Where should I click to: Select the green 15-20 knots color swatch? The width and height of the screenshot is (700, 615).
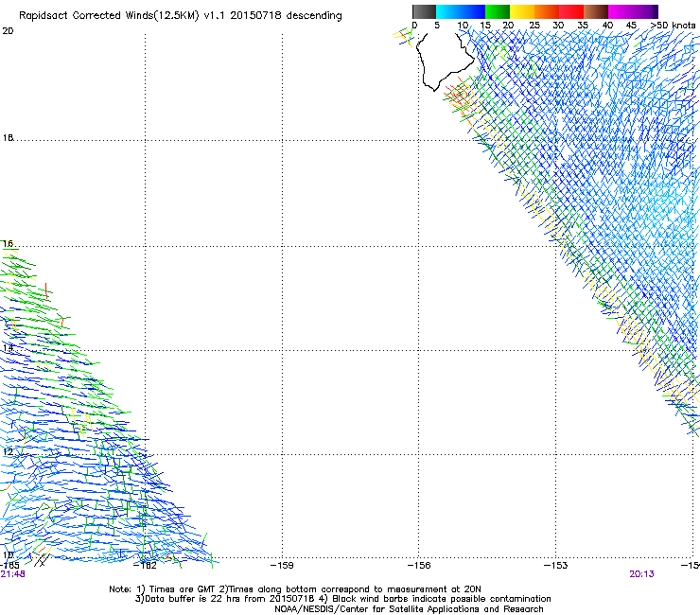click(x=498, y=11)
